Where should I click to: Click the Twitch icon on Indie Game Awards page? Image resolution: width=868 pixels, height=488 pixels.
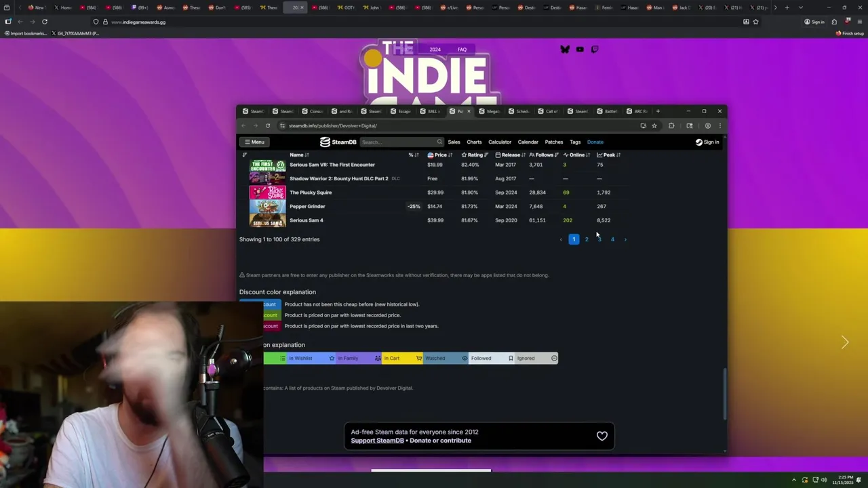coord(595,49)
